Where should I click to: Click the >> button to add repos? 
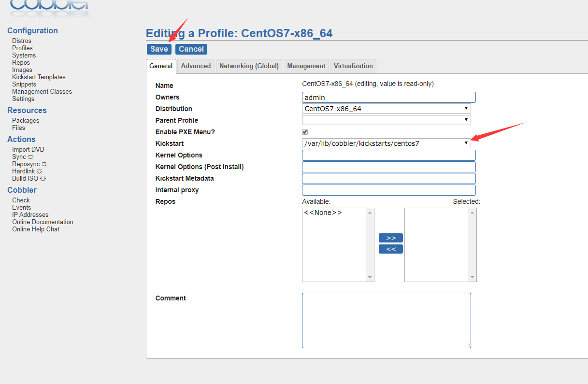click(x=391, y=238)
